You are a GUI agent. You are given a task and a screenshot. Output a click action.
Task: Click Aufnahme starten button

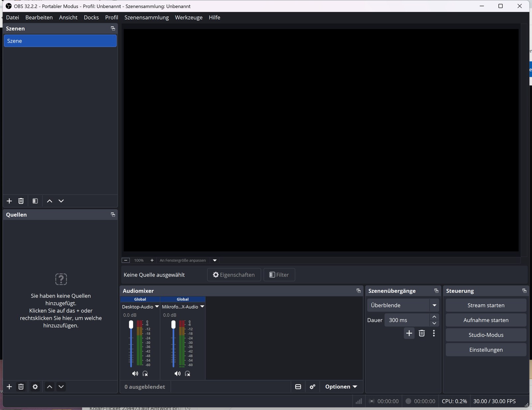486,320
